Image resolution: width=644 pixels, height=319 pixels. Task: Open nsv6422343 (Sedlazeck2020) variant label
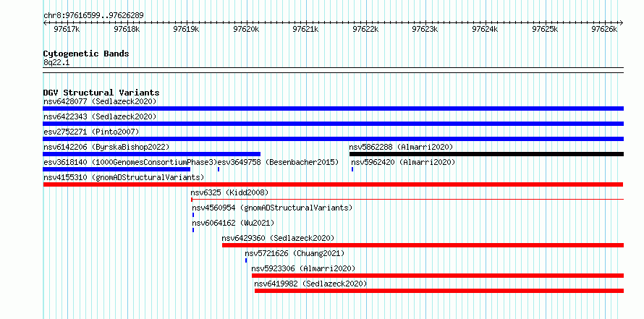pyautogui.click(x=100, y=116)
